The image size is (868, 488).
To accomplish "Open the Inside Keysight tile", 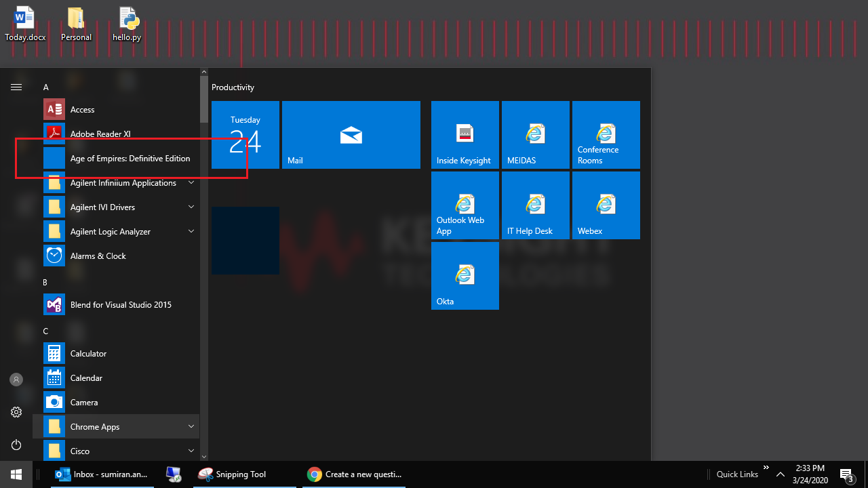I will [465, 135].
